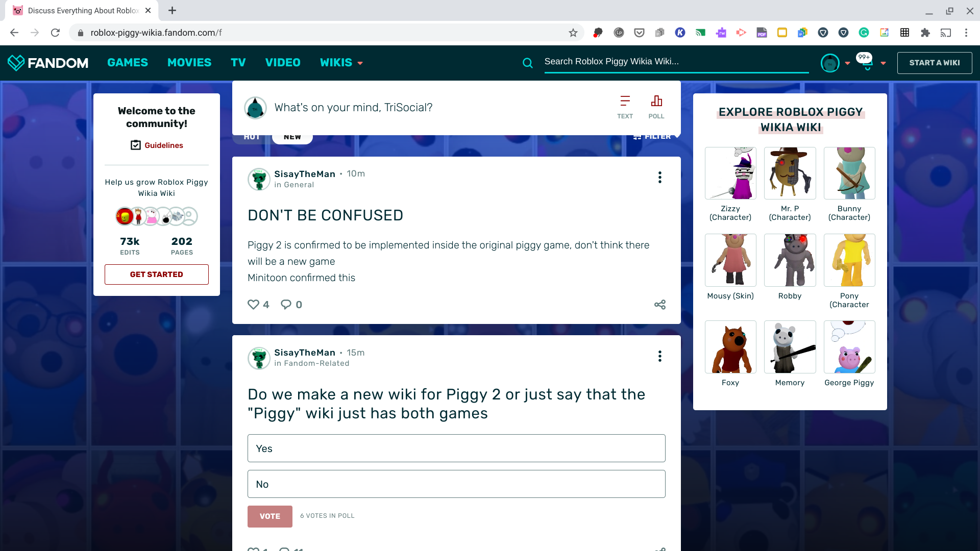Click the comment icon on first post
Screen dimensions: 980x551
tap(286, 304)
